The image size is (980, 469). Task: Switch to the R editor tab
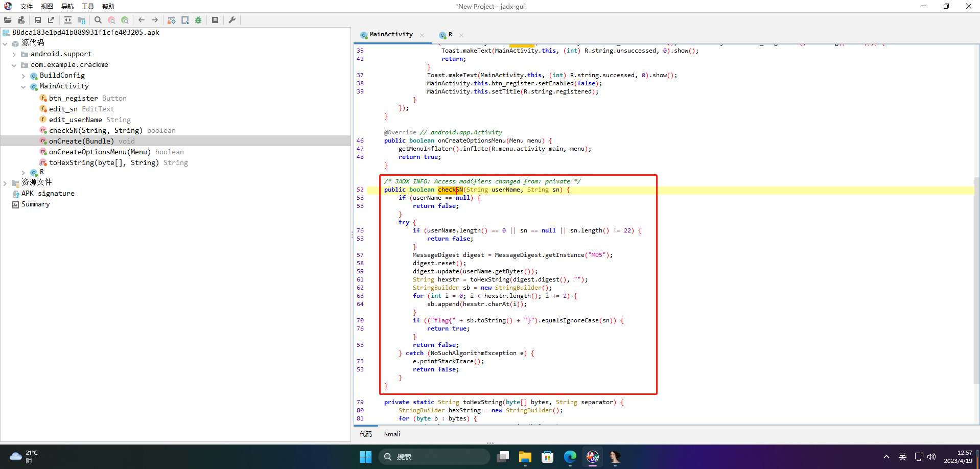(450, 34)
